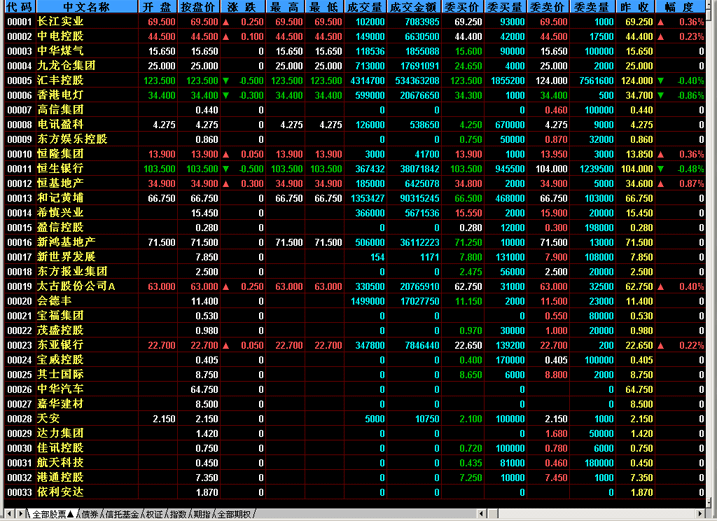Image resolution: width=717 pixels, height=521 pixels.
Task: Switch to the 债券 tab
Action: [90, 515]
